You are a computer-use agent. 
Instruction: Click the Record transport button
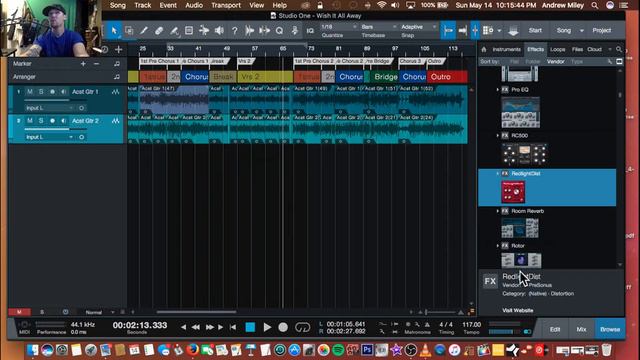click(283, 327)
